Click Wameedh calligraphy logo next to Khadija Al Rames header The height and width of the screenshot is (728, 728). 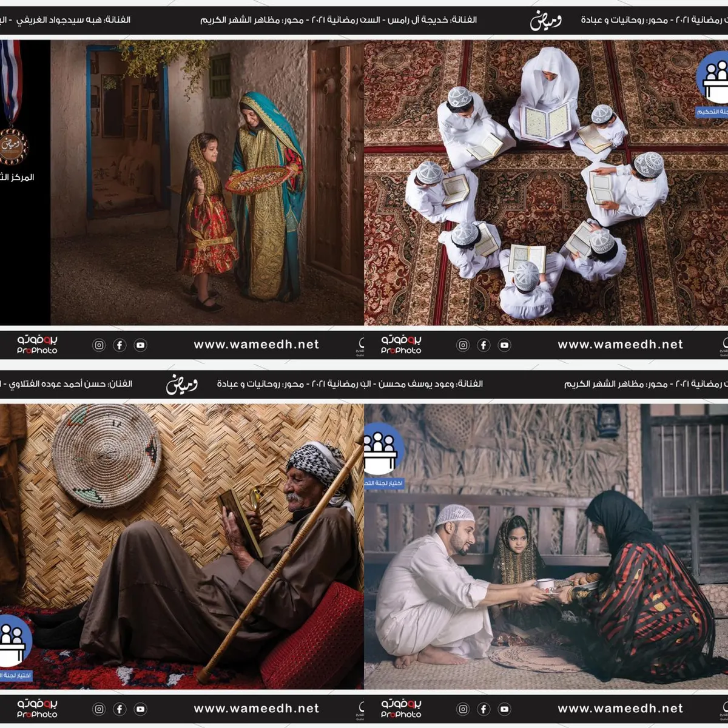click(x=546, y=21)
